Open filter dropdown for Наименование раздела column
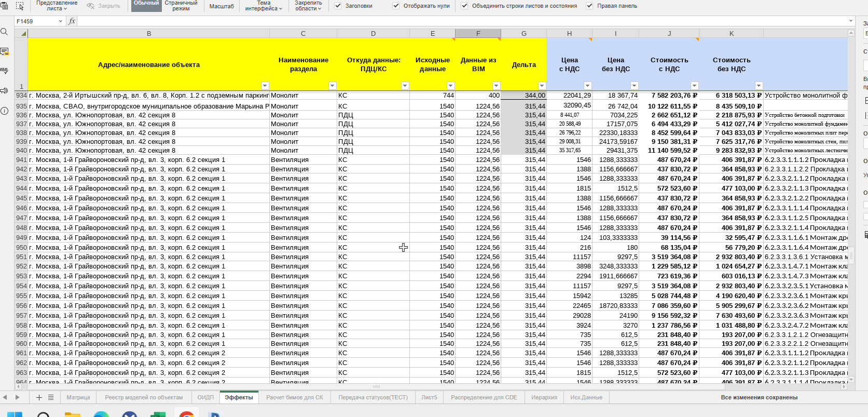Image resolution: width=868 pixels, height=417 pixels. pyautogui.click(x=333, y=86)
